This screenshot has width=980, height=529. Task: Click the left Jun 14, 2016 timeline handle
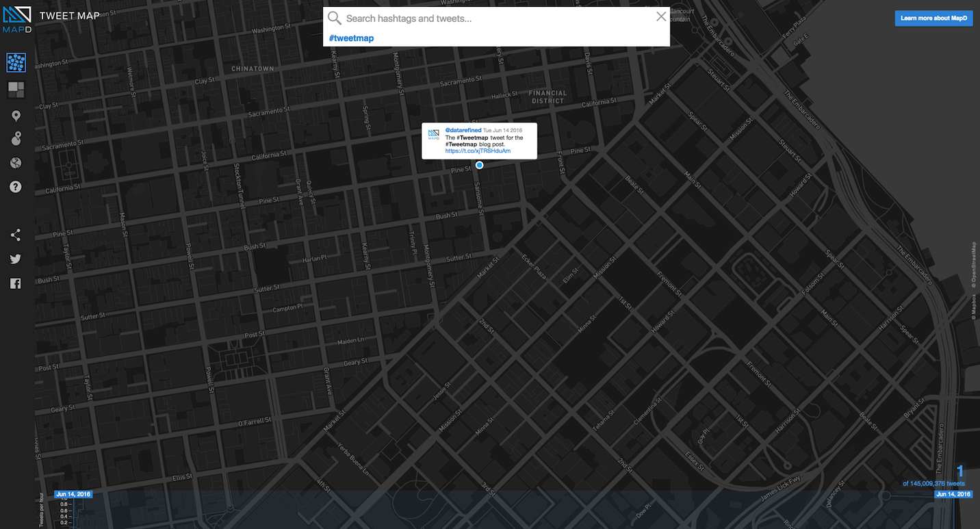pyautogui.click(x=73, y=494)
